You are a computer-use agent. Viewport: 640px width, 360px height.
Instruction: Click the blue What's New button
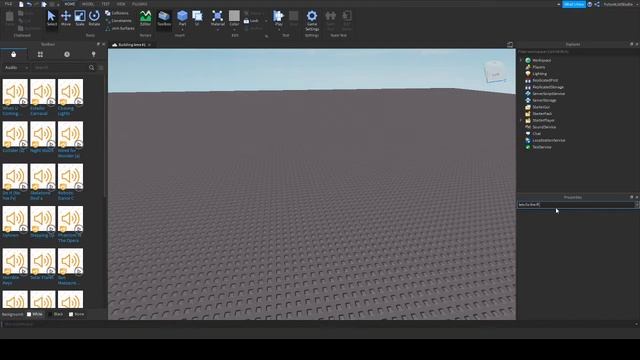574,4
